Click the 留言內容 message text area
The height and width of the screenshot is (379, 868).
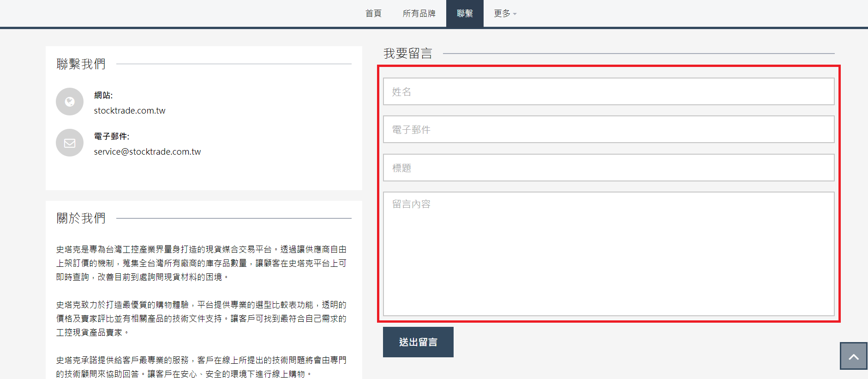point(608,254)
